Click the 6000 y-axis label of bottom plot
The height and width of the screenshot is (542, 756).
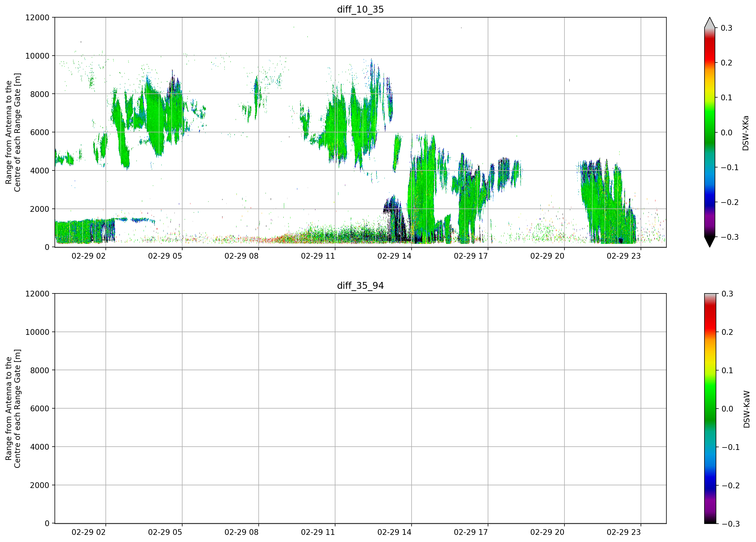point(40,409)
